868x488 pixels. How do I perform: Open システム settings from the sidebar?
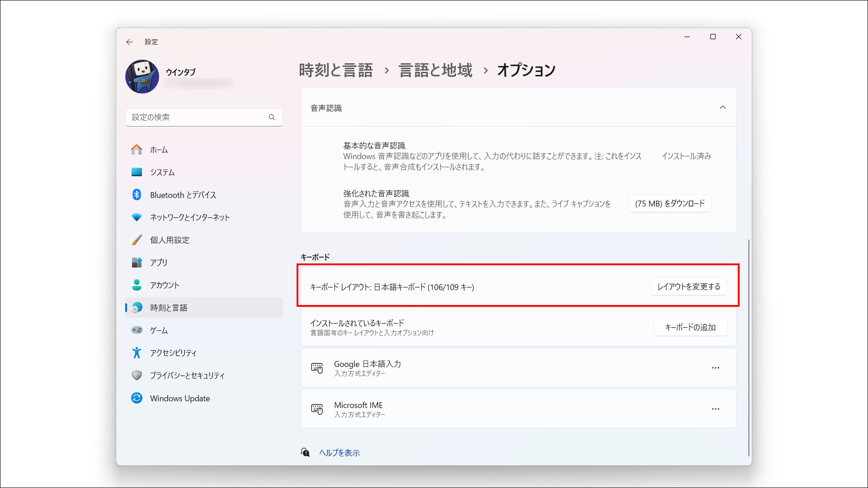[x=137, y=172]
